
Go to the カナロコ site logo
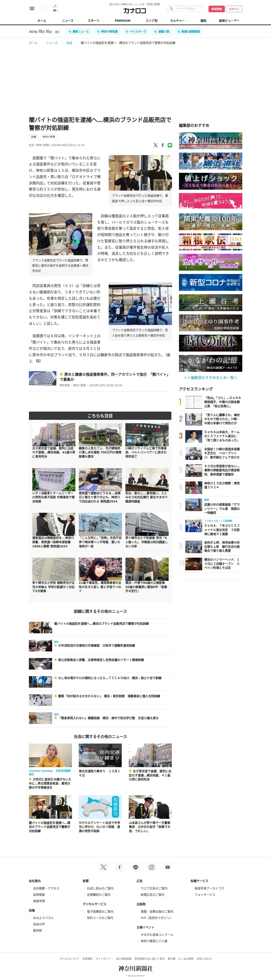(x=134, y=11)
